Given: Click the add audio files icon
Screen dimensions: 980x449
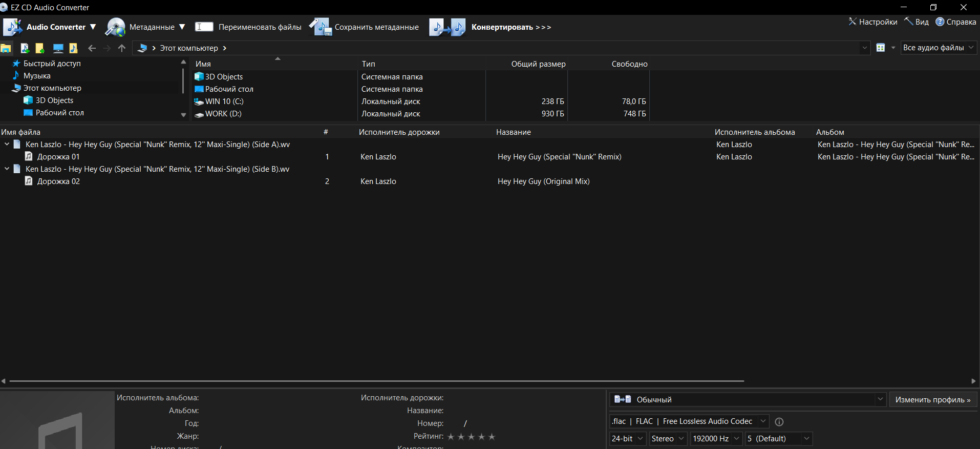Looking at the screenshot, I should tap(24, 48).
